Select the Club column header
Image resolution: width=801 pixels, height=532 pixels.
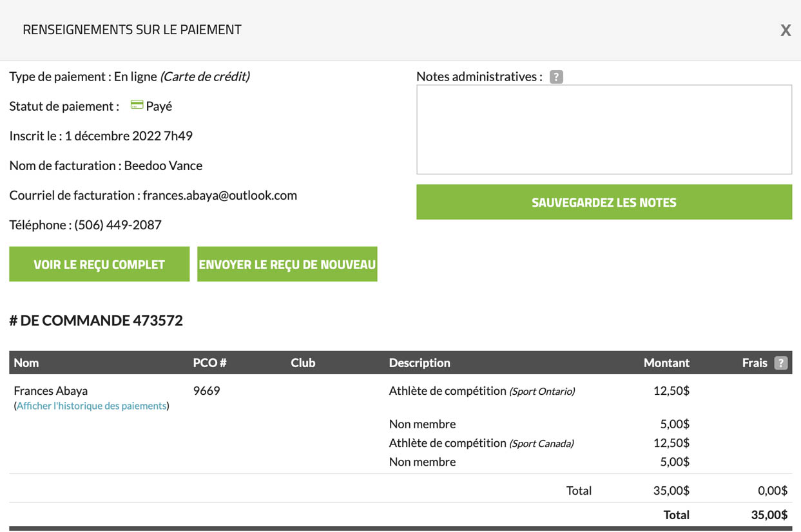pyautogui.click(x=303, y=363)
